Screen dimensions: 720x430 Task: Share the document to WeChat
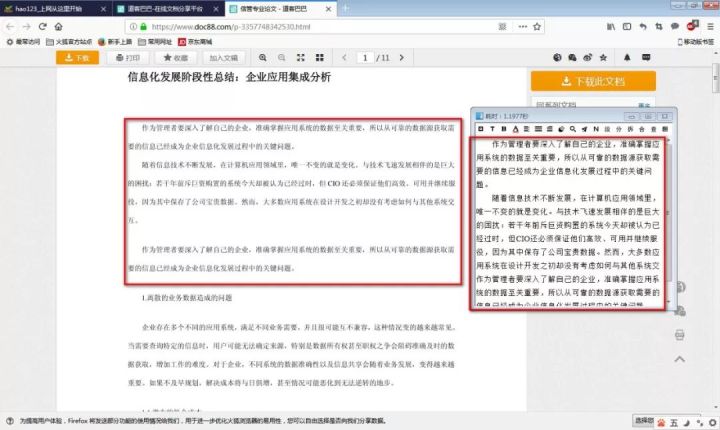coord(572,57)
